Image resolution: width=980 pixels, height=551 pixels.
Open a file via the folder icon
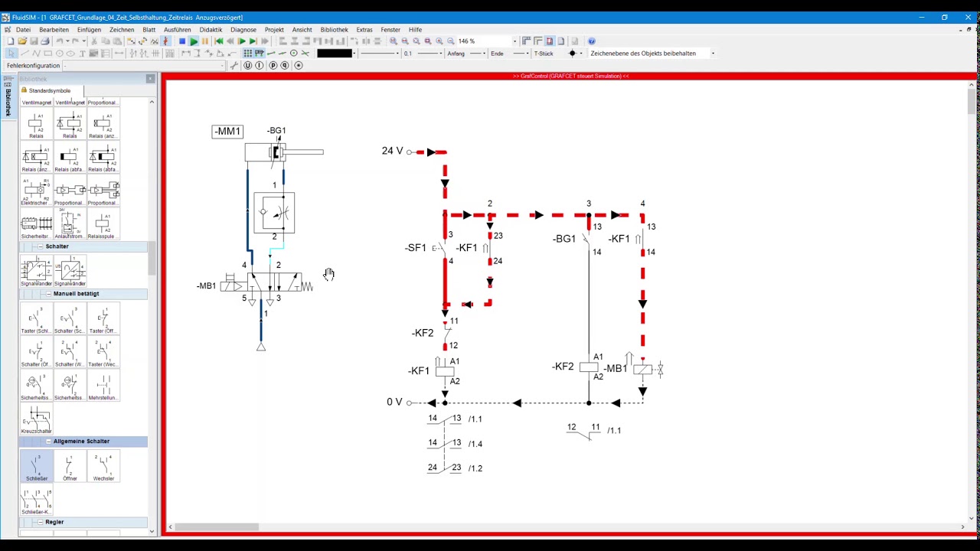[23, 41]
